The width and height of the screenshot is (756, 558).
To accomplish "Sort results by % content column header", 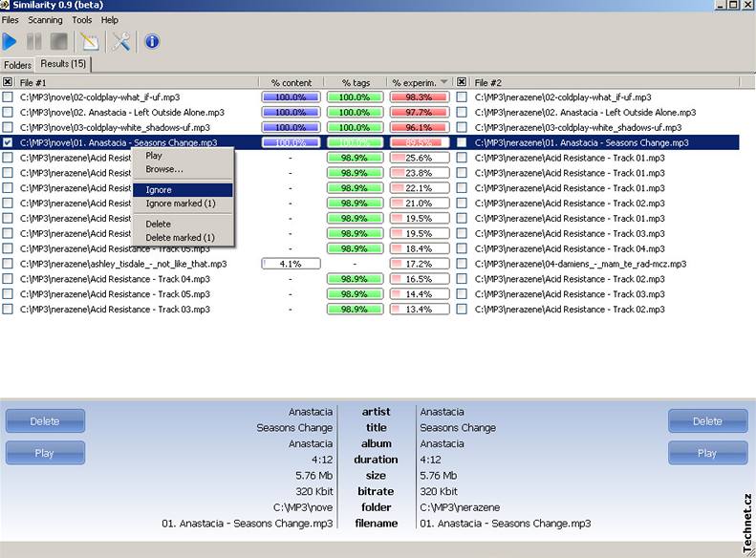I will tap(291, 82).
